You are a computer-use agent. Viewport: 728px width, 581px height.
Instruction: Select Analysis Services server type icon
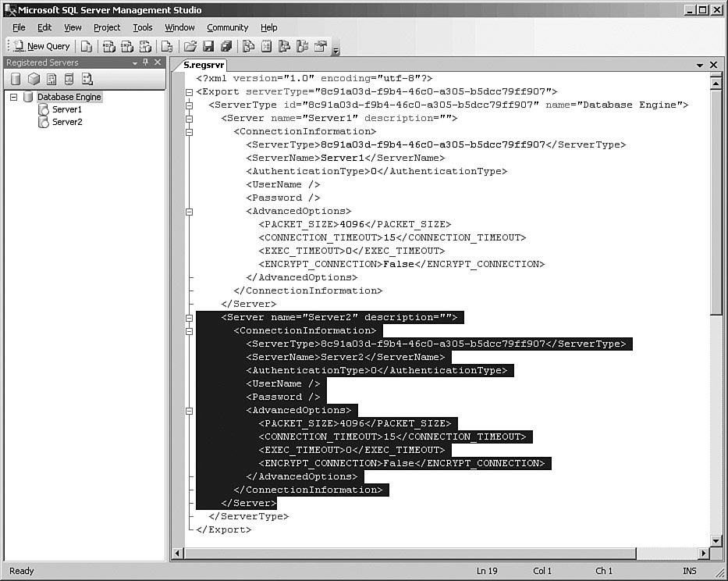click(34, 79)
